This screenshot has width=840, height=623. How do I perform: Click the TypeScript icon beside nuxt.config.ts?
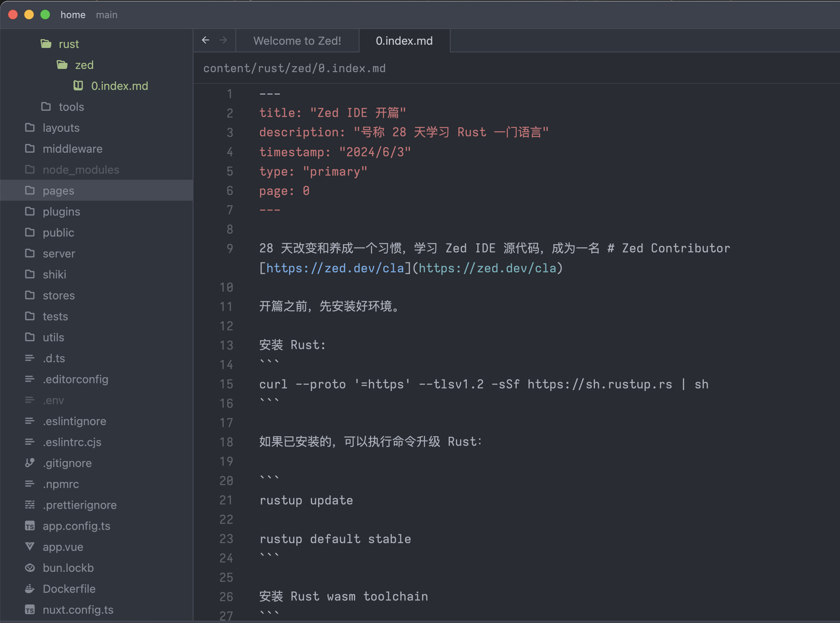coord(30,610)
